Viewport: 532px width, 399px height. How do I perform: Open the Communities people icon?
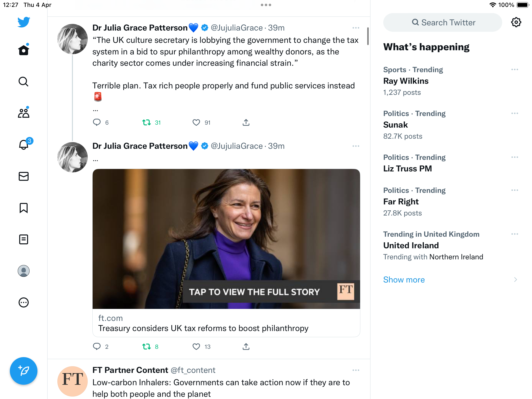coord(24,113)
